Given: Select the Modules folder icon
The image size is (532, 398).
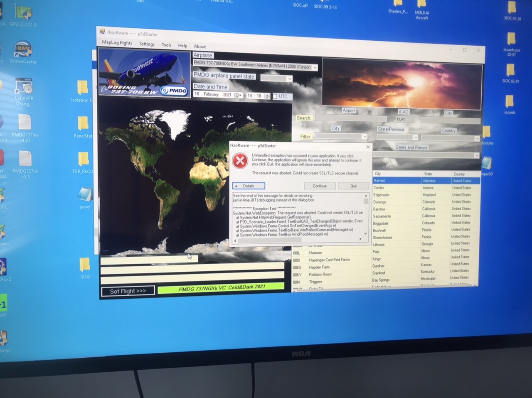Looking at the screenshot, I should click(x=487, y=136).
